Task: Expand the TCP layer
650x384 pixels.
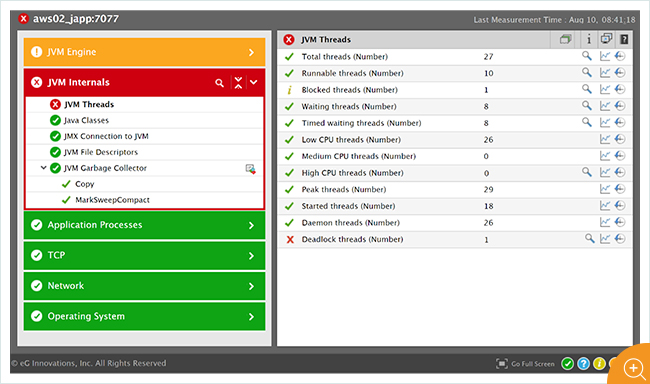Action: pos(251,256)
